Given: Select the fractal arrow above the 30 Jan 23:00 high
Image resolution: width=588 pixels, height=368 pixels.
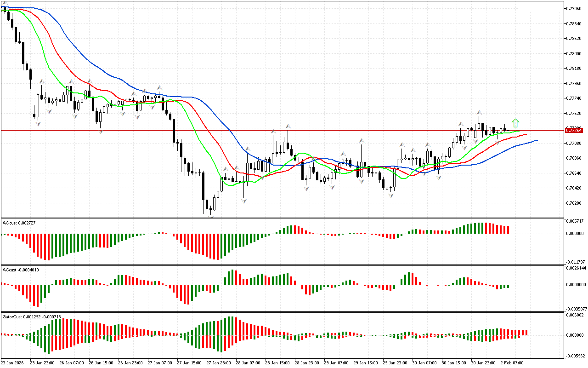Looking at the screenshot, I should pyautogui.click(x=479, y=112).
